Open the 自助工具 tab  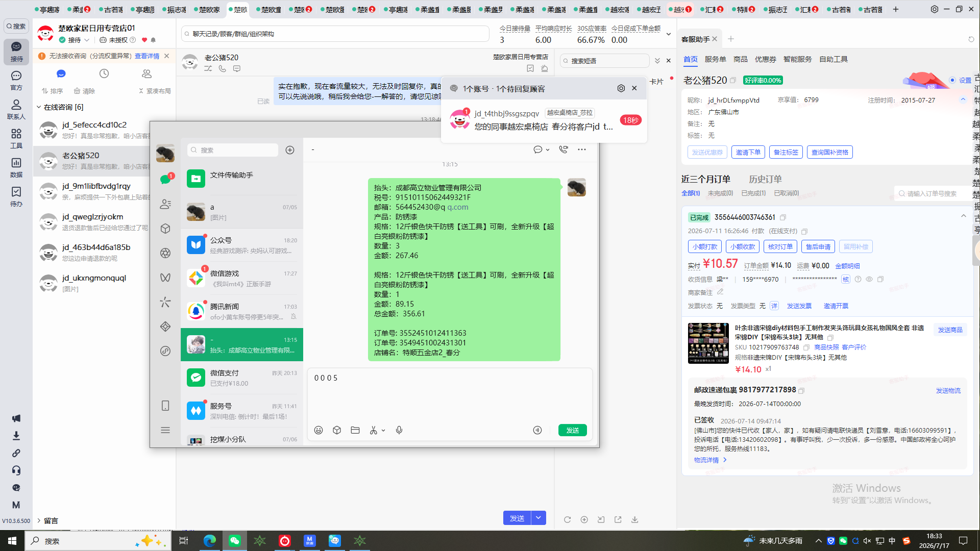click(x=834, y=59)
